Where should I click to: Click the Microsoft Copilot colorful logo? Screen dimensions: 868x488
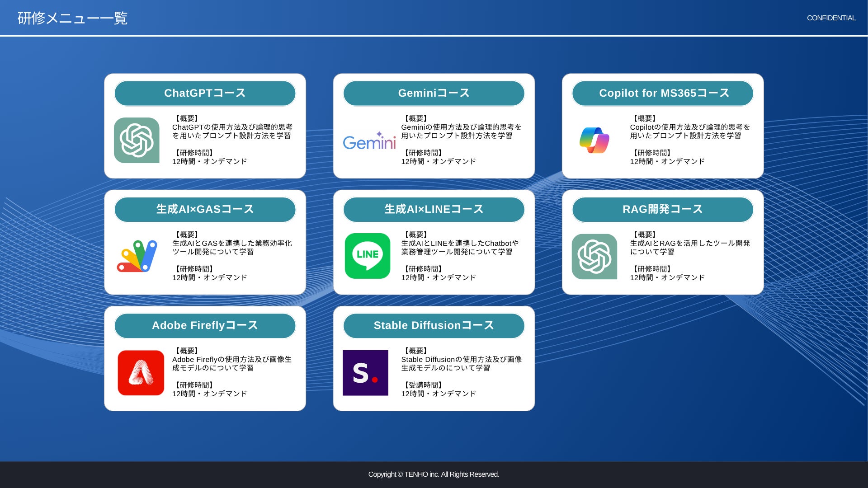pyautogui.click(x=594, y=140)
